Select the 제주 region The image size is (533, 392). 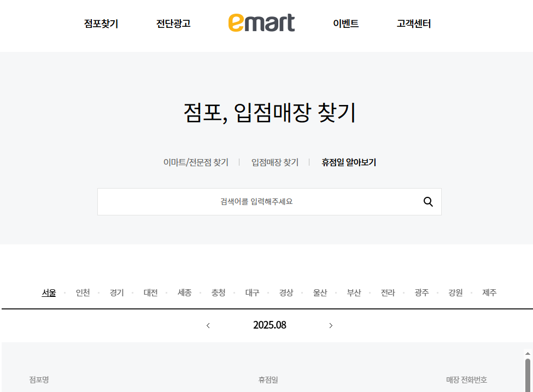coord(489,292)
